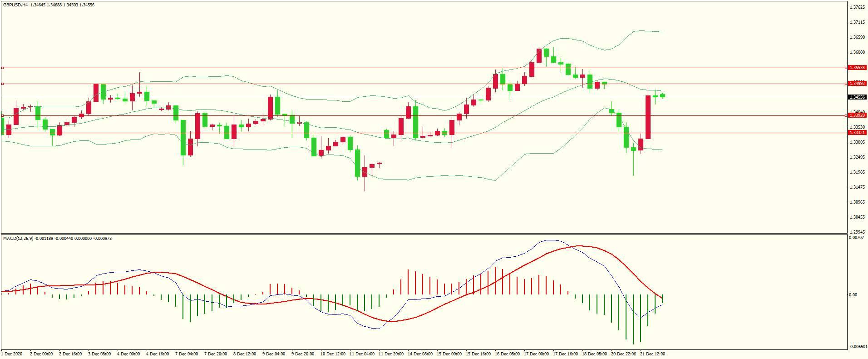868x359 pixels.
Task: Click the black 1.34556 current price label
Action: [857, 97]
